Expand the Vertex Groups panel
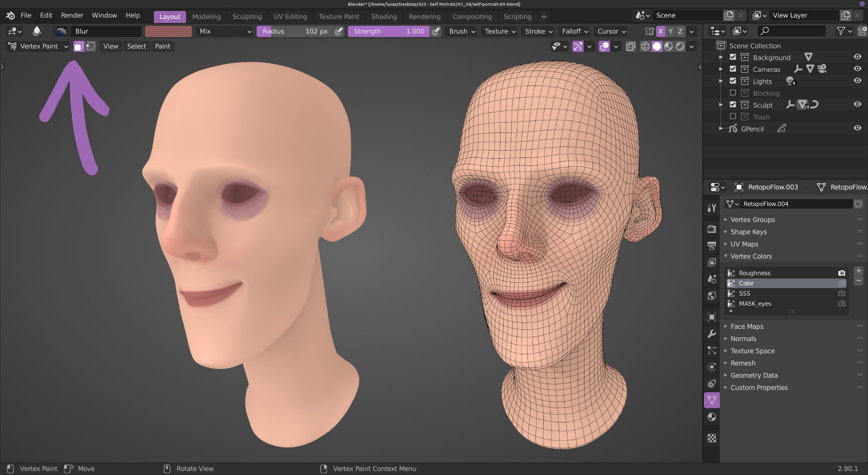 [752, 219]
